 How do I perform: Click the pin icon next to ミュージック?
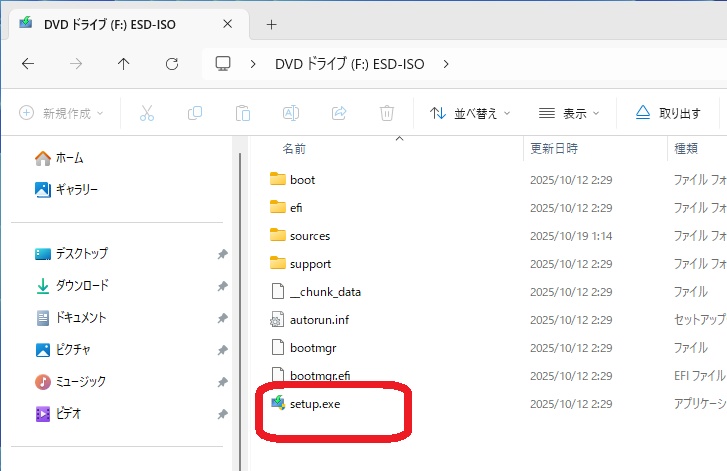pos(223,382)
